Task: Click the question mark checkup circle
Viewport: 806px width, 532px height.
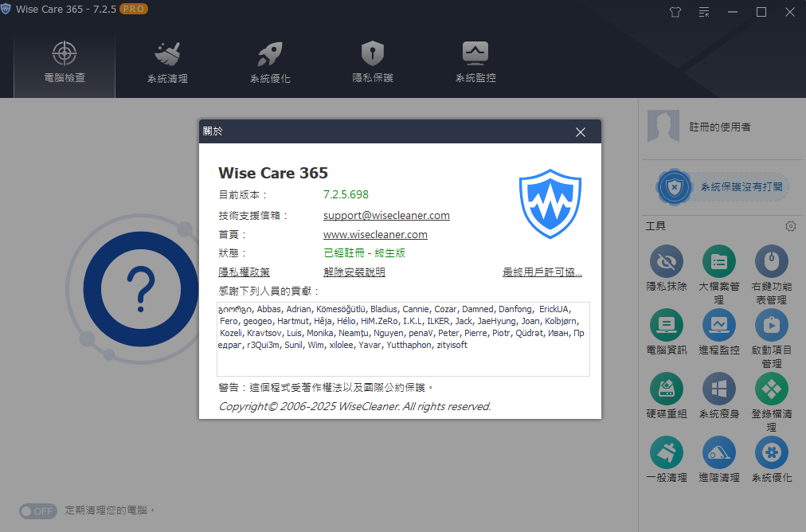Action: pyautogui.click(x=141, y=289)
